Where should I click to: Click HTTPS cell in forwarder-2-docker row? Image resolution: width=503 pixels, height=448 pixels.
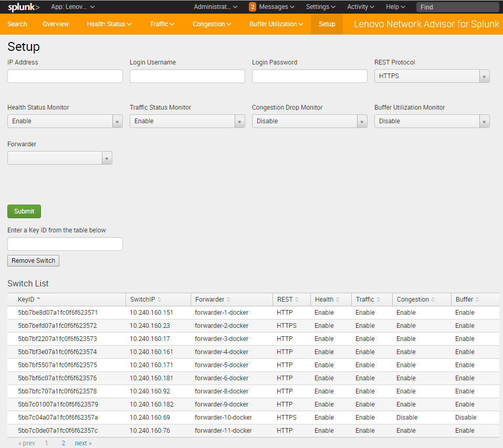click(287, 326)
